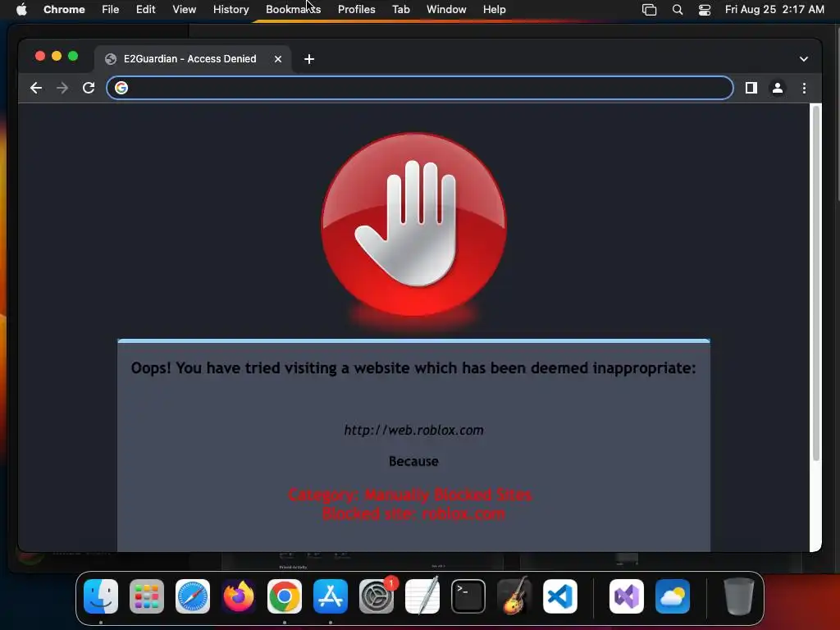Image resolution: width=840 pixels, height=630 pixels.
Task: Launch Finder from the Dock
Action: [101, 596]
